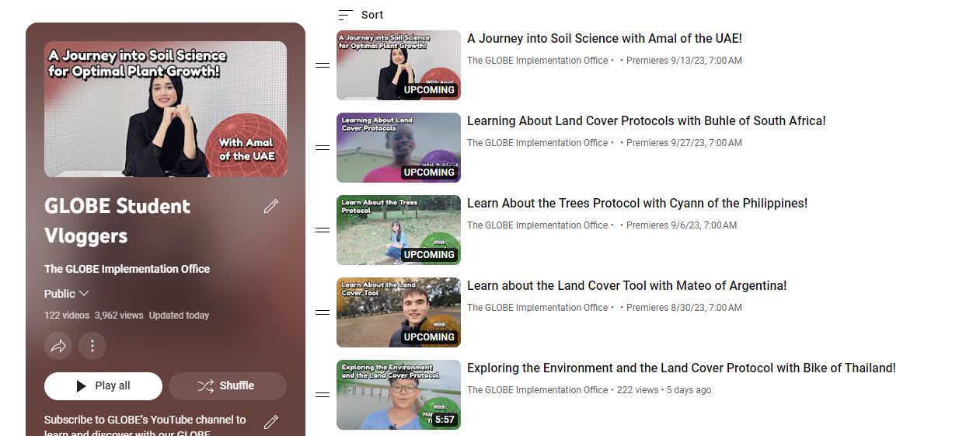
Task: Click the large playlist cover image
Action: coord(166,109)
